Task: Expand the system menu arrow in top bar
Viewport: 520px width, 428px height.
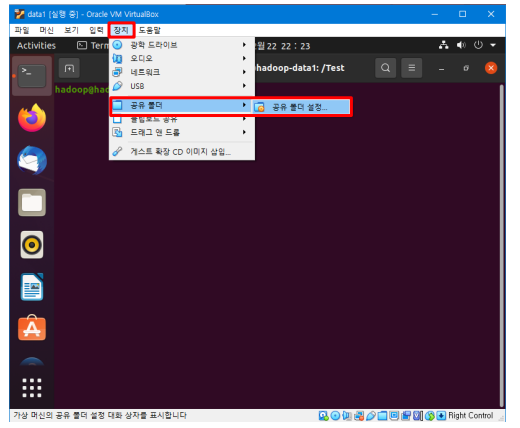Action: (x=493, y=45)
